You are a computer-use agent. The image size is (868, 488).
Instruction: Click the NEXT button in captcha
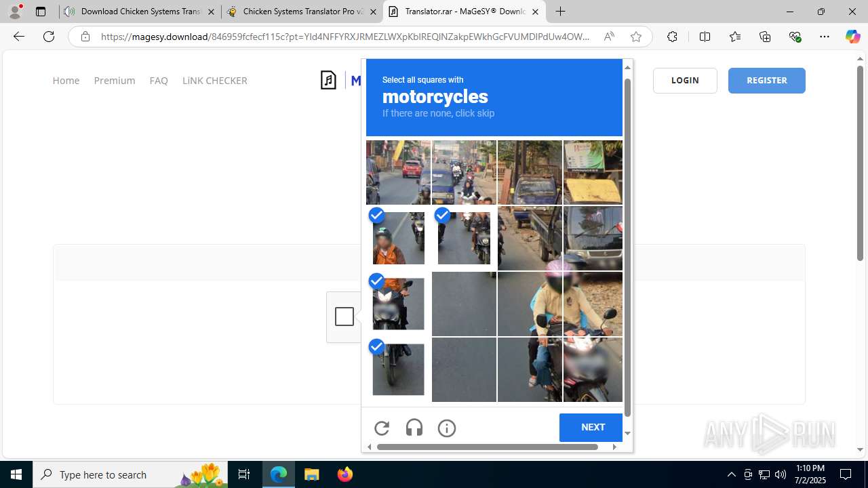pos(593,427)
